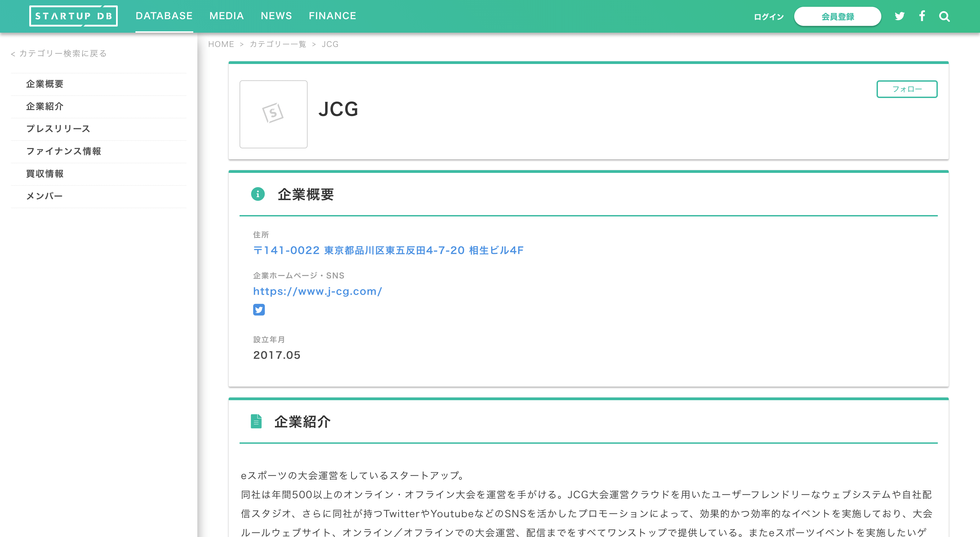
Task: Go to the NEWS tab
Action: [276, 16]
